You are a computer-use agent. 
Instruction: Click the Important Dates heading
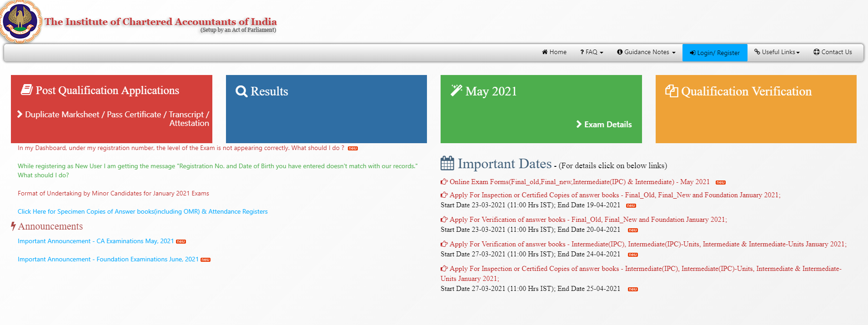point(505,164)
